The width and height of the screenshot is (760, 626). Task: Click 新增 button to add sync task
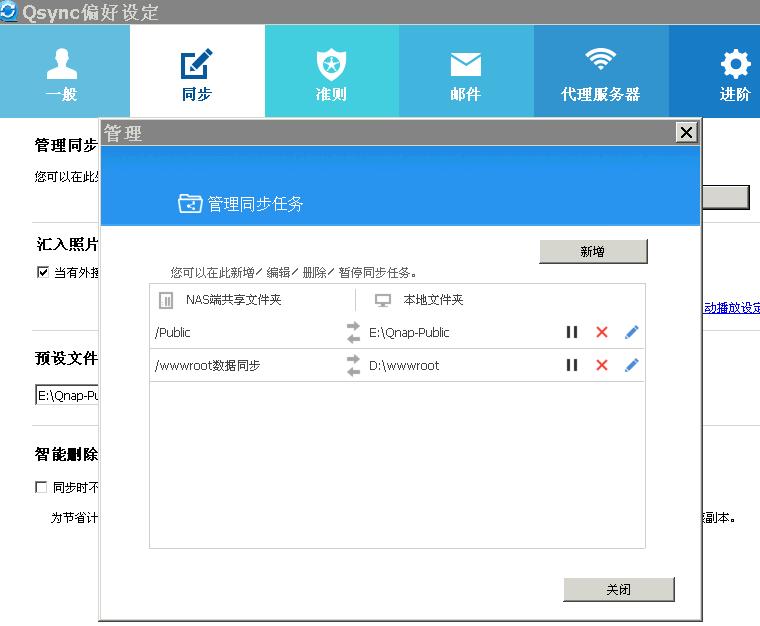click(x=593, y=252)
